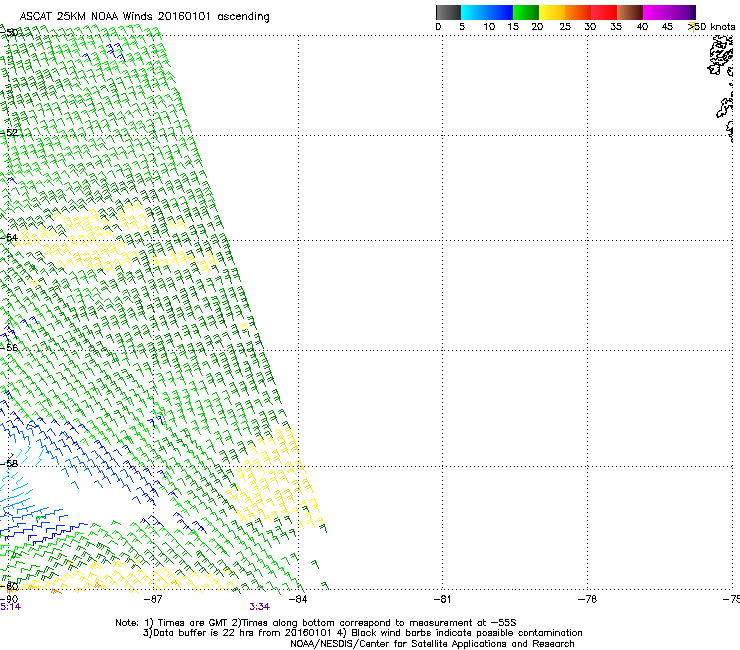This screenshot has width=740, height=650.
Task: Click the longitude label '-87'
Action: tap(153, 599)
